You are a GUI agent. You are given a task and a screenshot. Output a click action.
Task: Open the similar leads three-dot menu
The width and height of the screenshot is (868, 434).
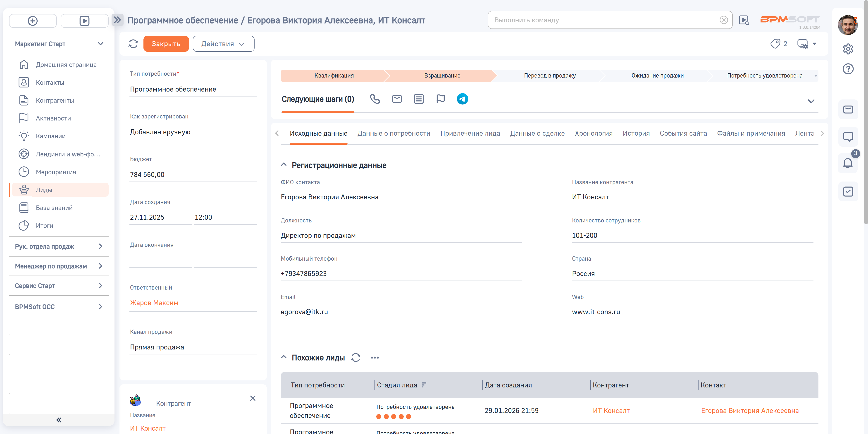pos(375,357)
